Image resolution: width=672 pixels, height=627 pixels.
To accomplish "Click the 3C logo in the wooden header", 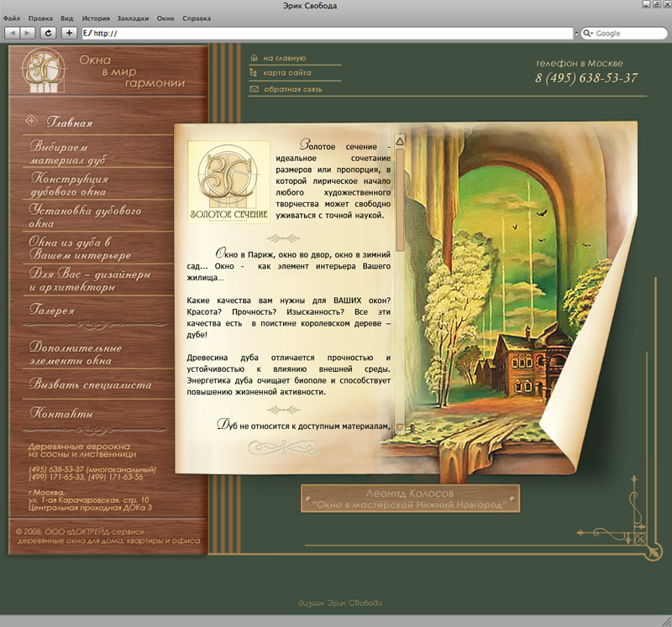I will coord(42,71).
